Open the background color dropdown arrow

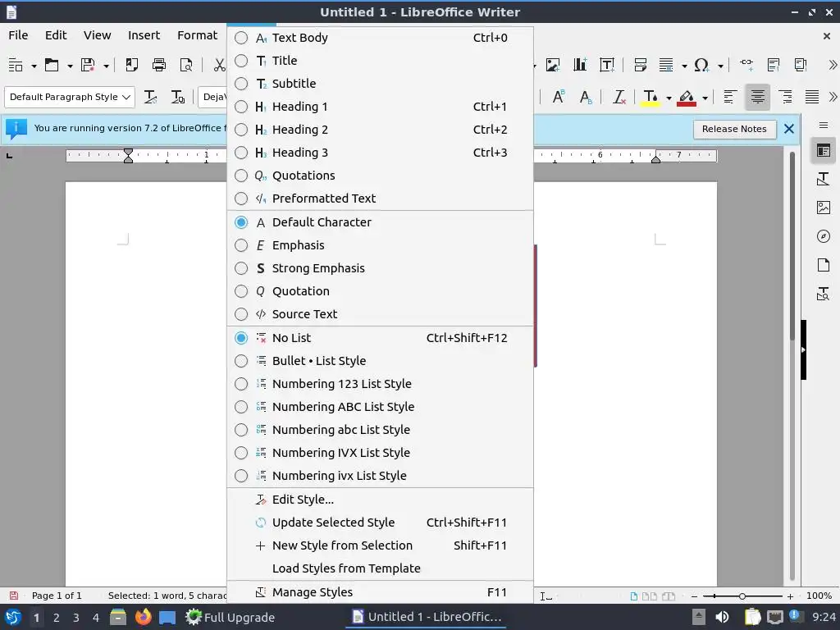pos(705,98)
